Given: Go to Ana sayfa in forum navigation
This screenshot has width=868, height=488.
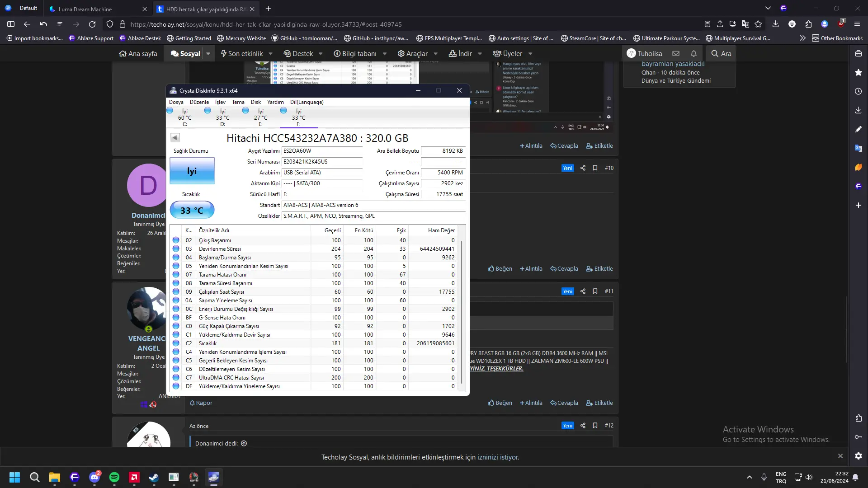Looking at the screenshot, I should (138, 53).
